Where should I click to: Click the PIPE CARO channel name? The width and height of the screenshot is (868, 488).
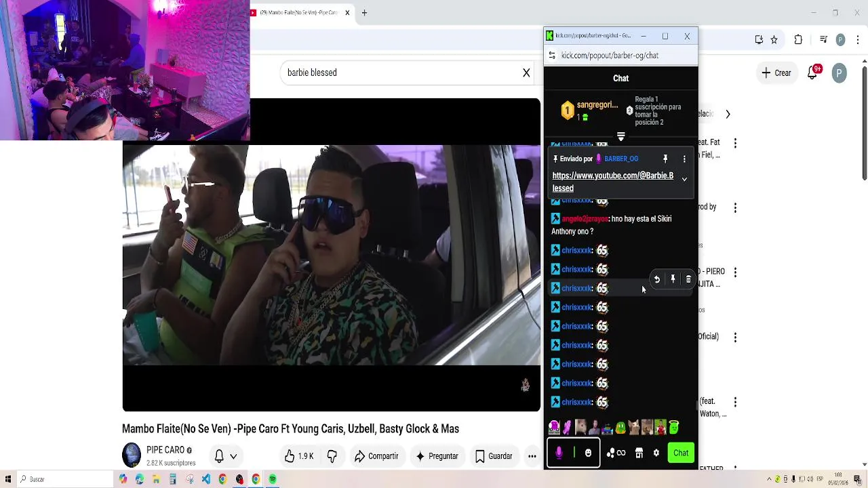(x=165, y=450)
